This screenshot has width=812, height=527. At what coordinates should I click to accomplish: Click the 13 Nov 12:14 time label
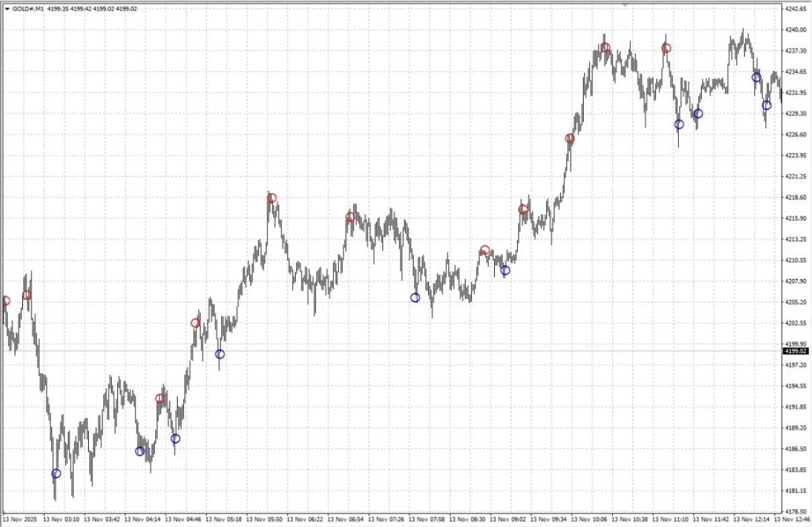coord(752,520)
